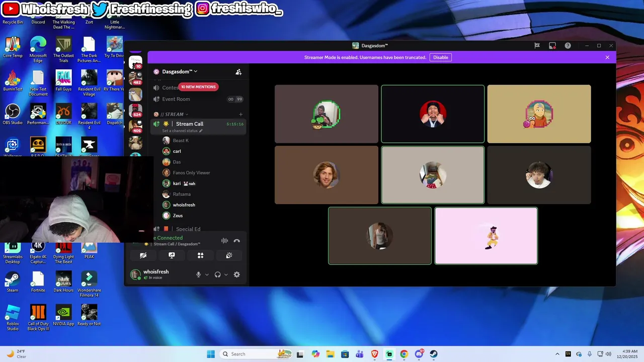This screenshot has height=362, width=644.
Task: Collapse the // STREAM category
Action: coord(174,114)
